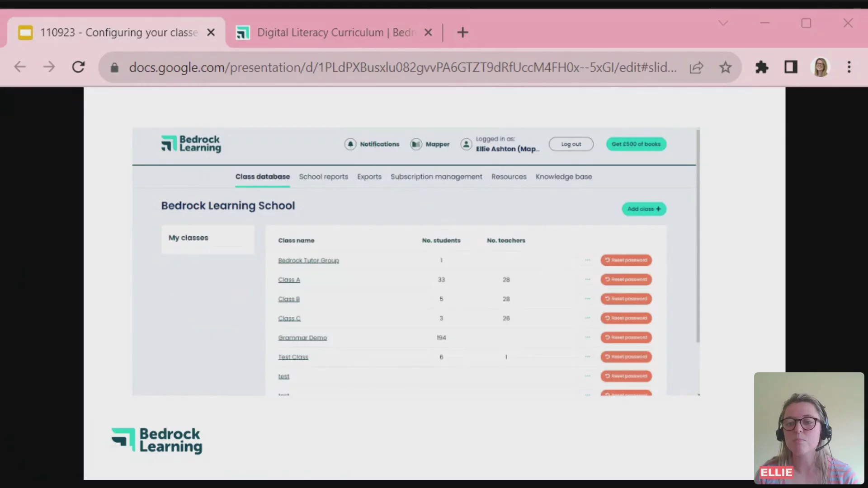The image size is (868, 488).
Task: Click the lock icon in address bar
Action: pyautogui.click(x=114, y=68)
